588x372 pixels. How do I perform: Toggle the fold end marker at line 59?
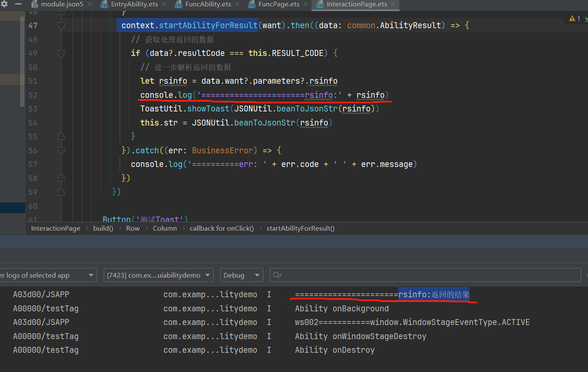coord(61,192)
